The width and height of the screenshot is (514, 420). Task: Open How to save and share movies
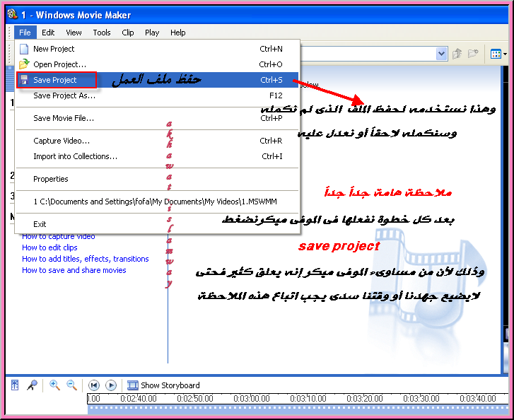click(74, 270)
